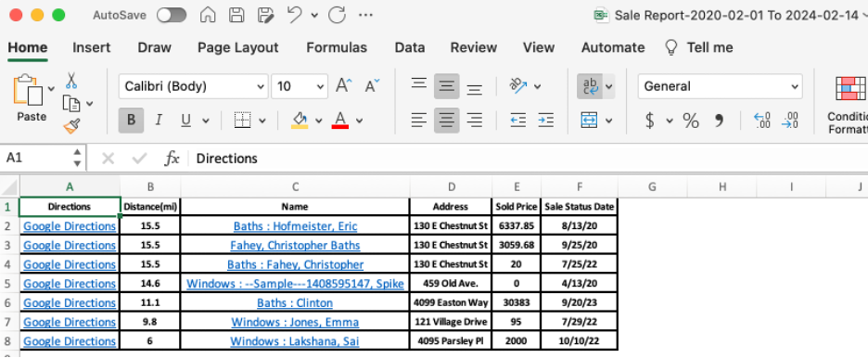Click the Merge & Center icon
This screenshot has height=358, width=868.
589,120
